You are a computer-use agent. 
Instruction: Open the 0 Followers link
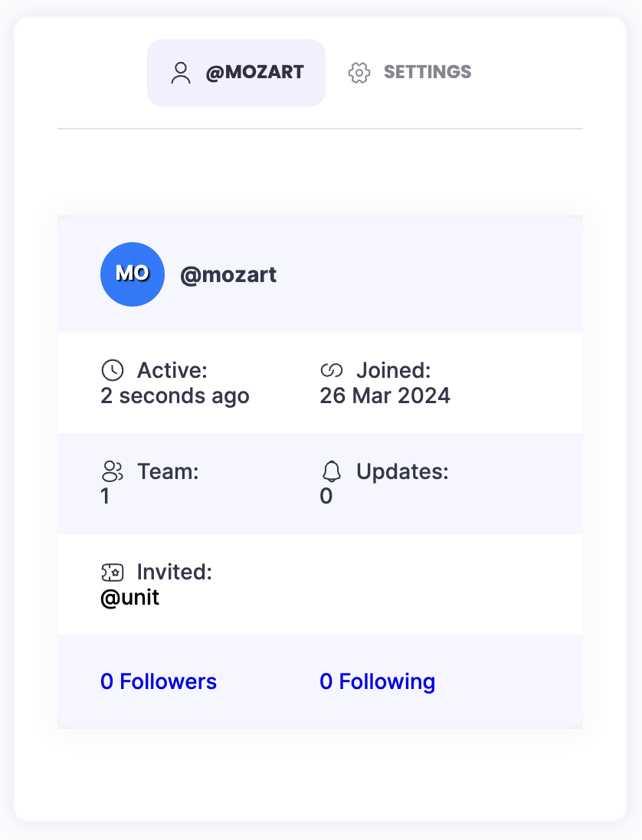pyautogui.click(x=159, y=681)
